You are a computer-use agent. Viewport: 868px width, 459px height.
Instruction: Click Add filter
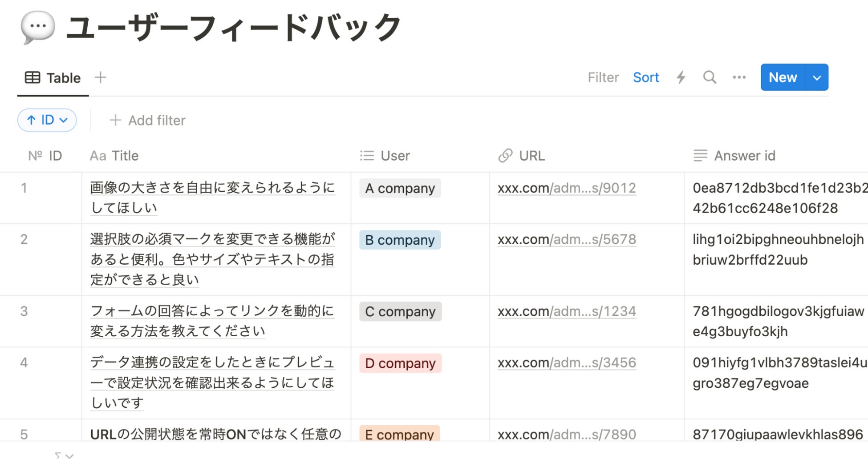(148, 120)
